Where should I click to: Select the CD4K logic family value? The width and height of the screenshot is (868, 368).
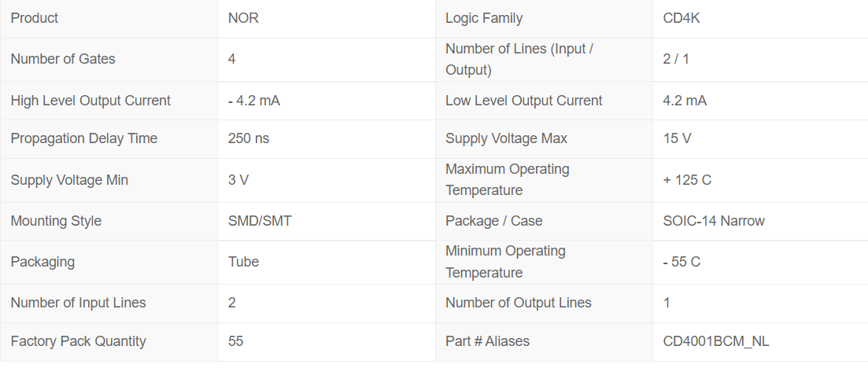coord(681,18)
